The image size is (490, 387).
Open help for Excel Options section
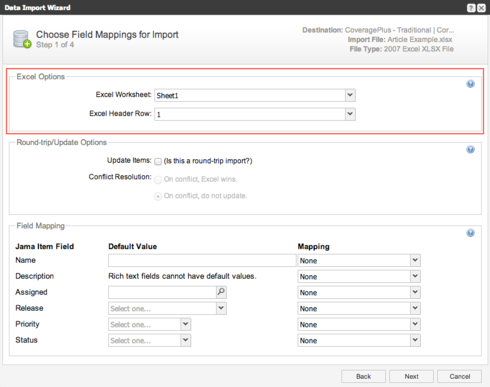point(470,84)
